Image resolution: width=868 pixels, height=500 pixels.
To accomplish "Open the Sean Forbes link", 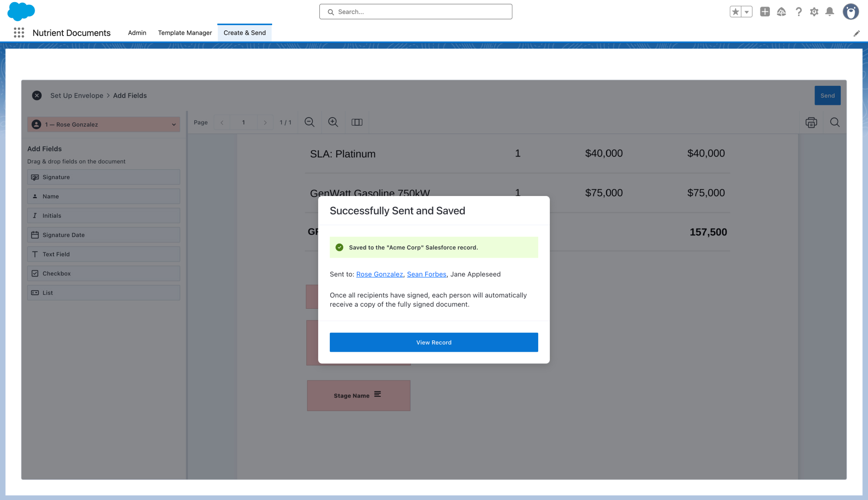I will point(427,274).
